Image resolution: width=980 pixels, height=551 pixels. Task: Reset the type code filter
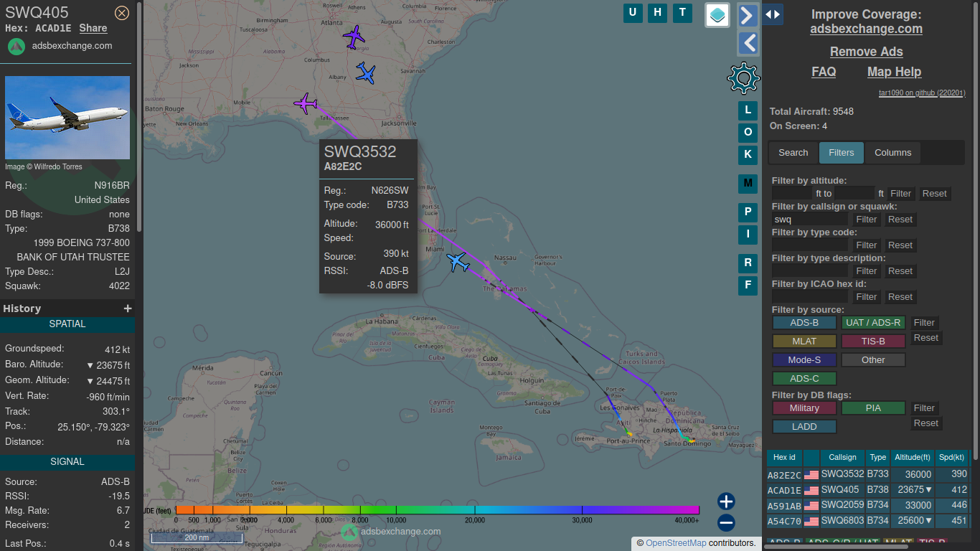coord(900,245)
